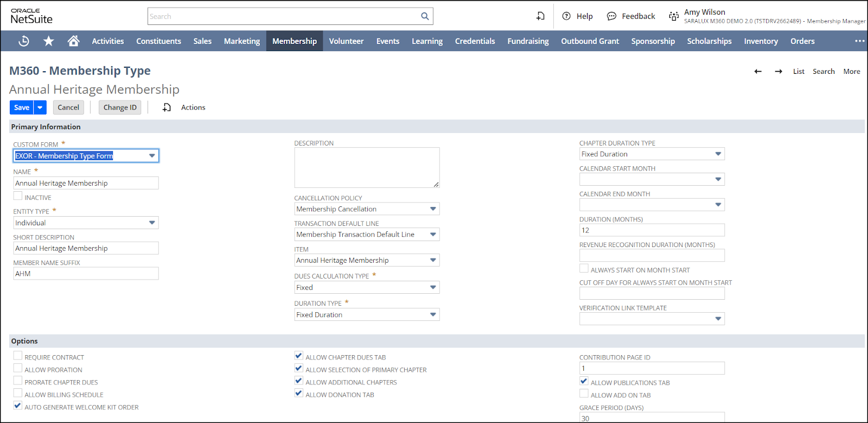This screenshot has width=868, height=423.
Task: Open the Feedback speech bubble icon
Action: (x=611, y=16)
